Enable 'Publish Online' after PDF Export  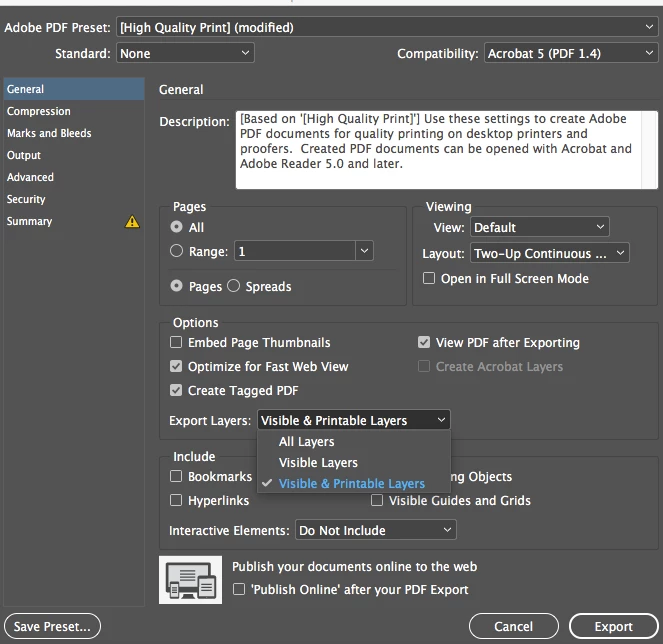click(x=239, y=589)
